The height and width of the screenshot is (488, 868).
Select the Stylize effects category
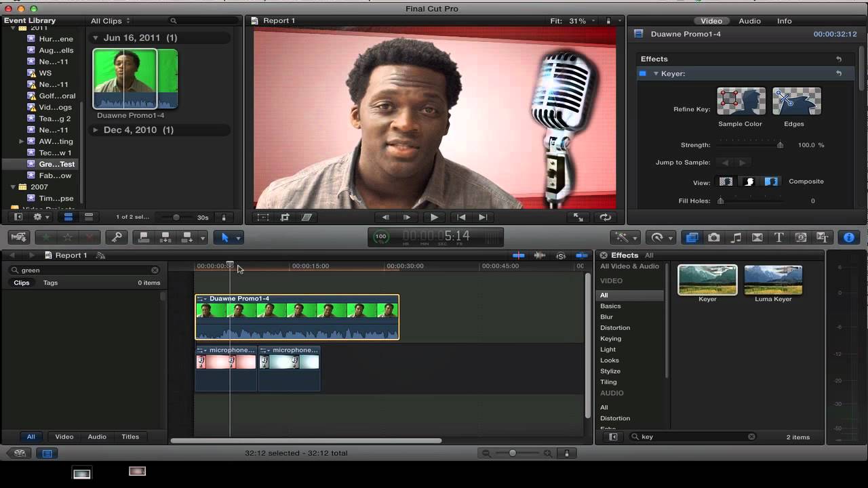click(610, 371)
